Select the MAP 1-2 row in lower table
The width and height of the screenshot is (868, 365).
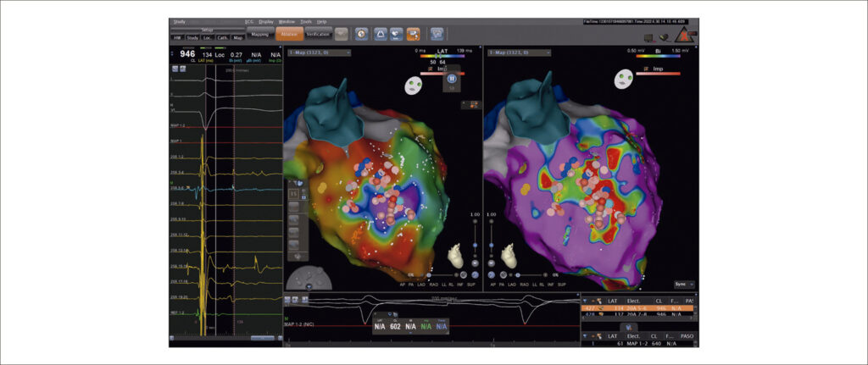pyautogui.click(x=639, y=343)
